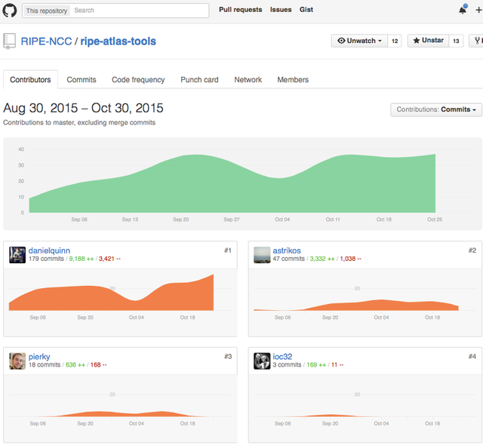Click the 'This repository' search scope
This screenshot has height=448, width=483.
pos(47,11)
